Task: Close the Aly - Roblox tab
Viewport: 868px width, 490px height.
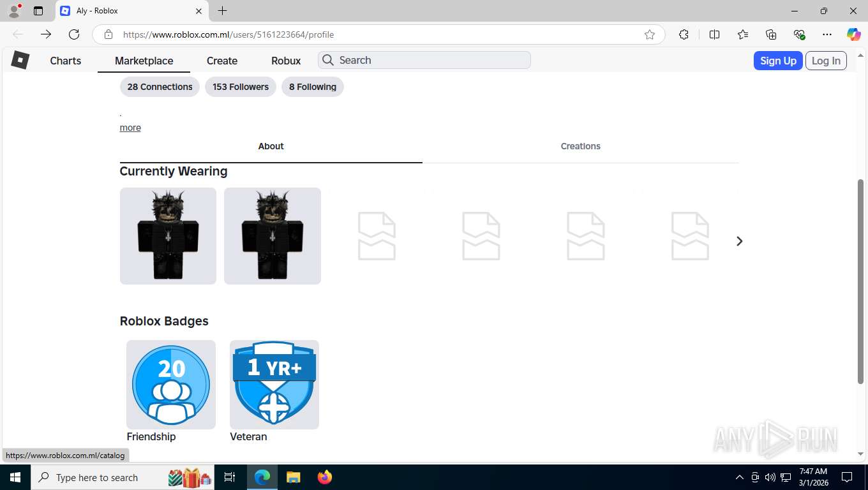Action: [198, 11]
